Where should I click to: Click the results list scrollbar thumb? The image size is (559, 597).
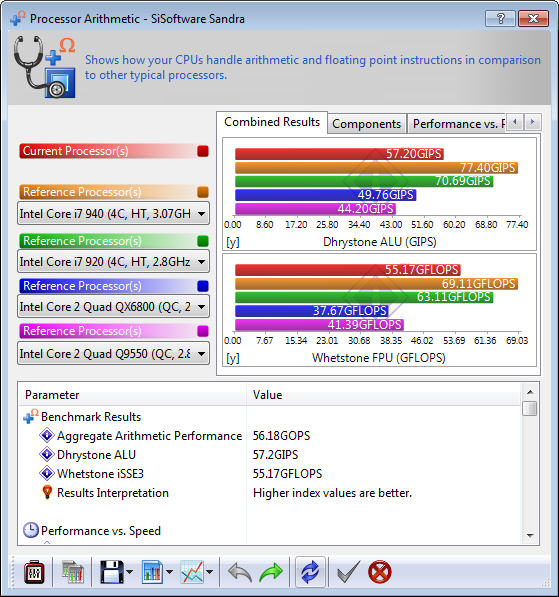tap(530, 409)
